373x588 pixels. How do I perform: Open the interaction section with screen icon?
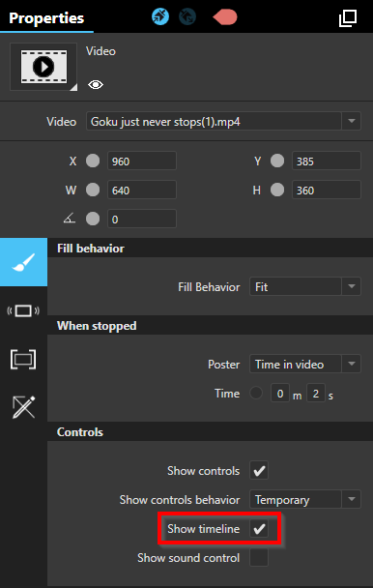click(x=23, y=310)
